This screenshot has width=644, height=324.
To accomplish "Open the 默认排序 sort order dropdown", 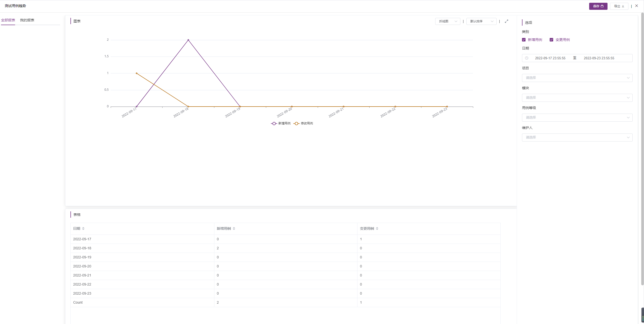I will click(x=481, y=21).
